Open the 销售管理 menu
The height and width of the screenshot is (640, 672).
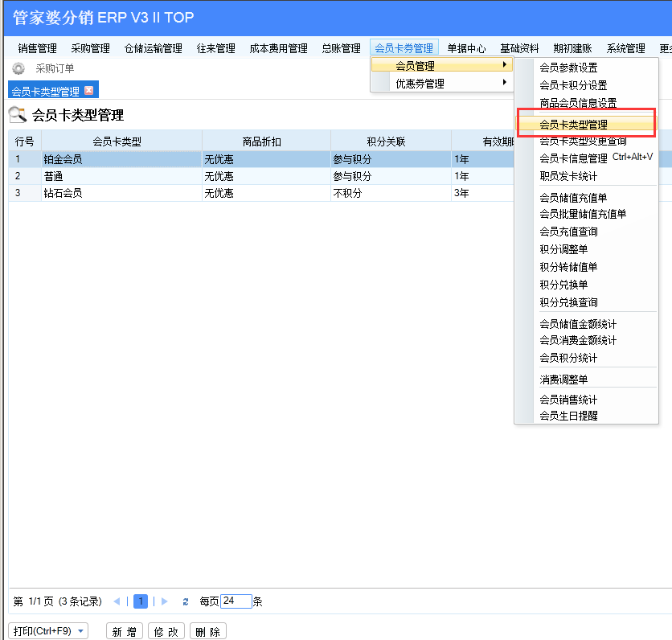pos(38,48)
